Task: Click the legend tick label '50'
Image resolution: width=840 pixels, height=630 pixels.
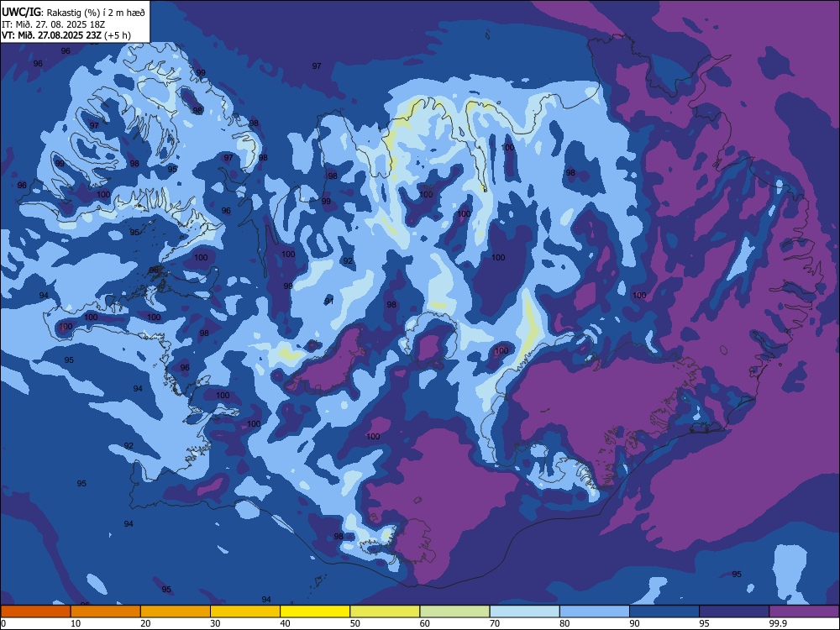Action: click(x=354, y=623)
